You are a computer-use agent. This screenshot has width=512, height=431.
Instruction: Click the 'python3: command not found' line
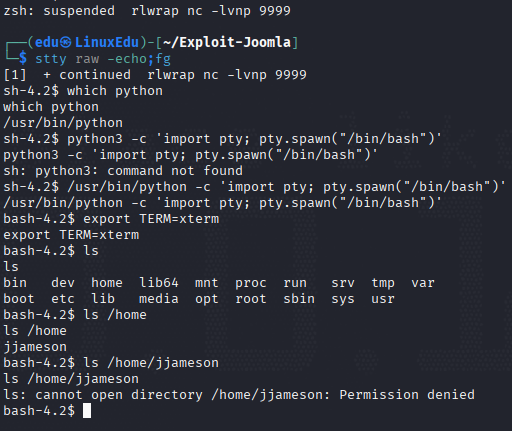tap(123, 171)
